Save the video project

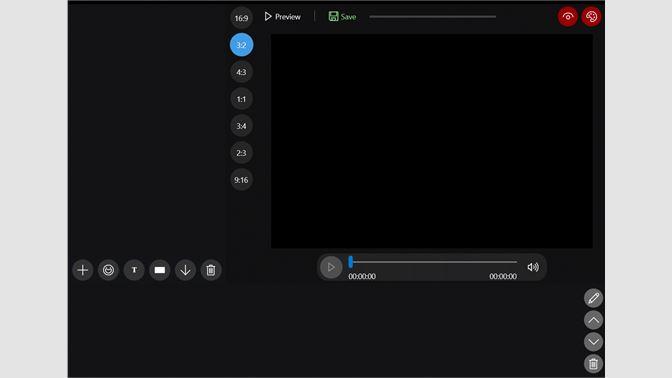click(342, 17)
